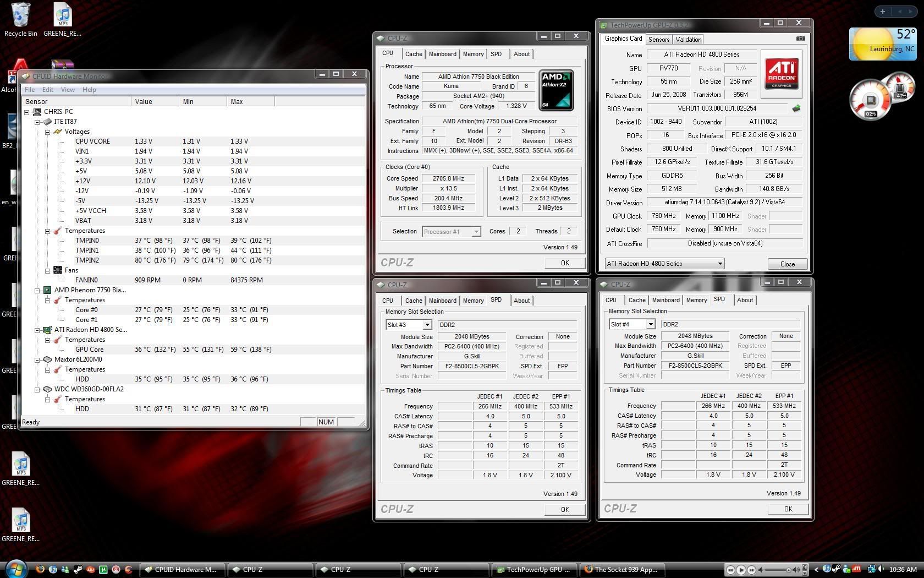
Task: Open the Memory tab in Slot #3 CPU-Z window
Action: click(x=473, y=301)
